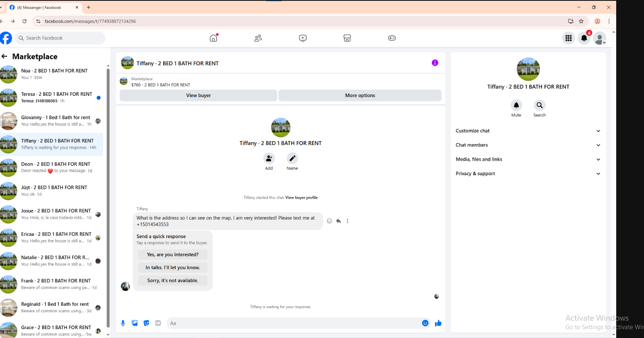644x338 pixels.
Task: Click More options button
Action: coord(360,95)
